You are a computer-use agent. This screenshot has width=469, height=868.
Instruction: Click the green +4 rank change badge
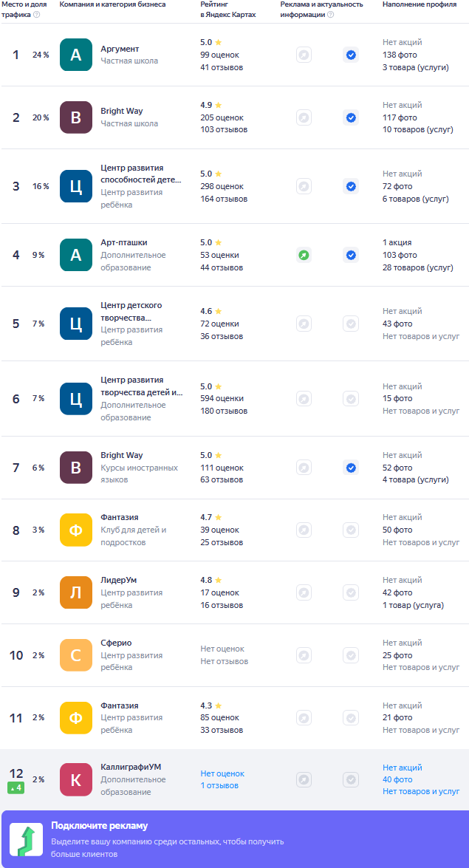click(x=16, y=787)
